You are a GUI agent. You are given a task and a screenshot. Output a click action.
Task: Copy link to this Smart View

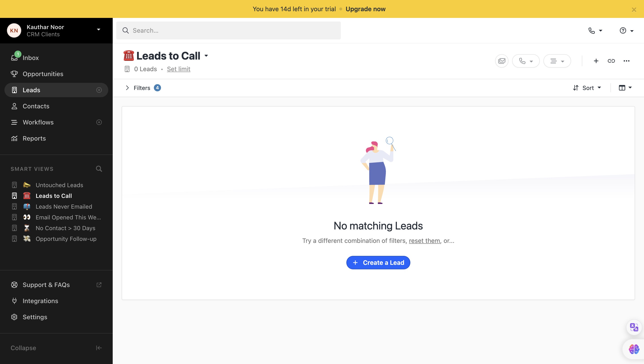click(611, 61)
